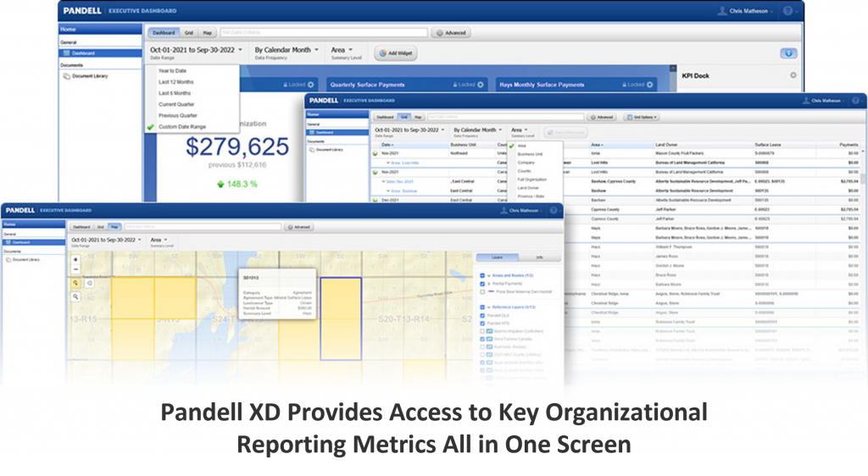Choose Current Quarter in the date range menu

click(x=176, y=104)
